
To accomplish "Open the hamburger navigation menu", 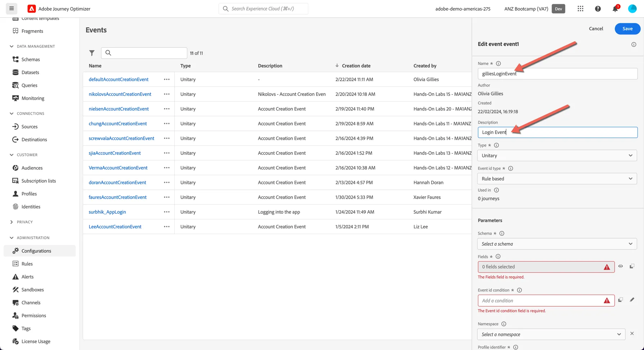I will coord(11,9).
